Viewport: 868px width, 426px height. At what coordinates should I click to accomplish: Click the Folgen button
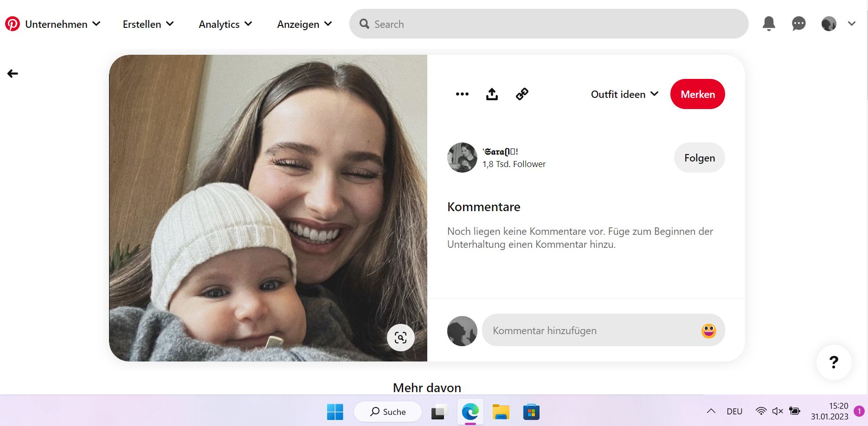click(699, 158)
